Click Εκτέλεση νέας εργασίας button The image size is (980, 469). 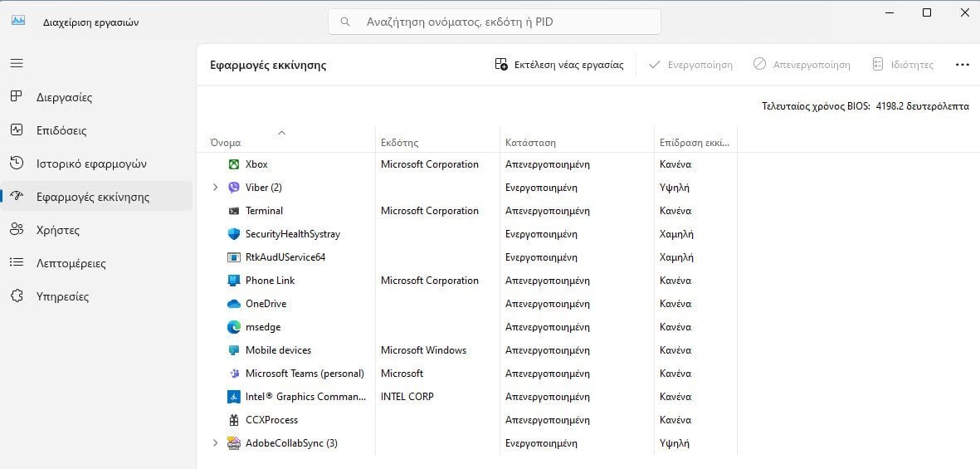[x=558, y=65]
